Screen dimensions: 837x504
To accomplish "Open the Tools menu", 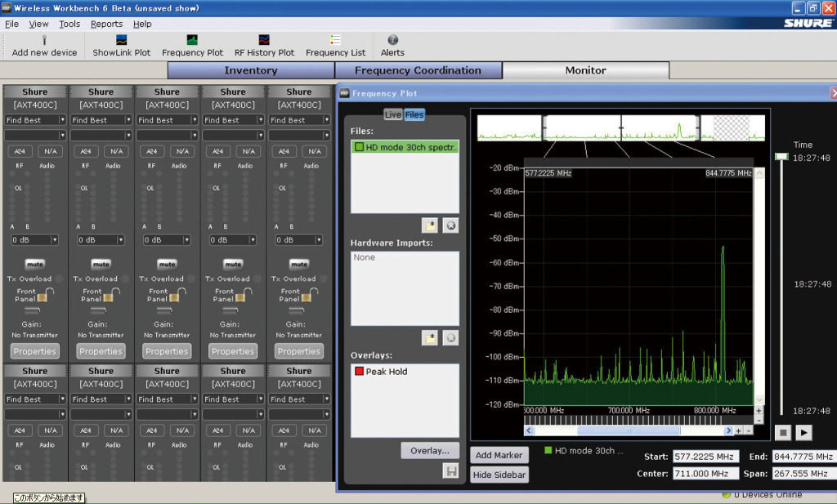I will coord(69,24).
